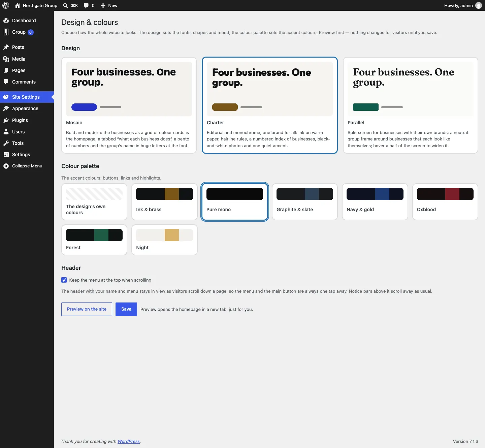Click the home icon beside Northgate Group
The width and height of the screenshot is (485, 448).
coord(18,5)
